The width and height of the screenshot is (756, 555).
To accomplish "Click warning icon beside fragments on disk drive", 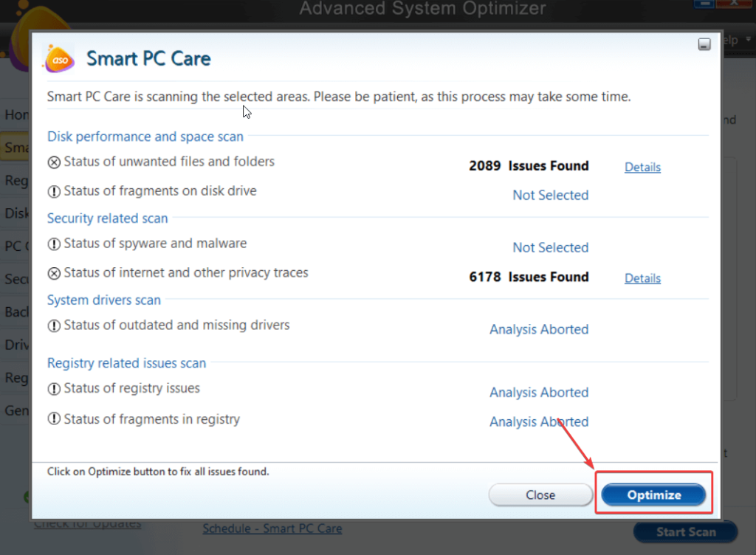I will [54, 192].
